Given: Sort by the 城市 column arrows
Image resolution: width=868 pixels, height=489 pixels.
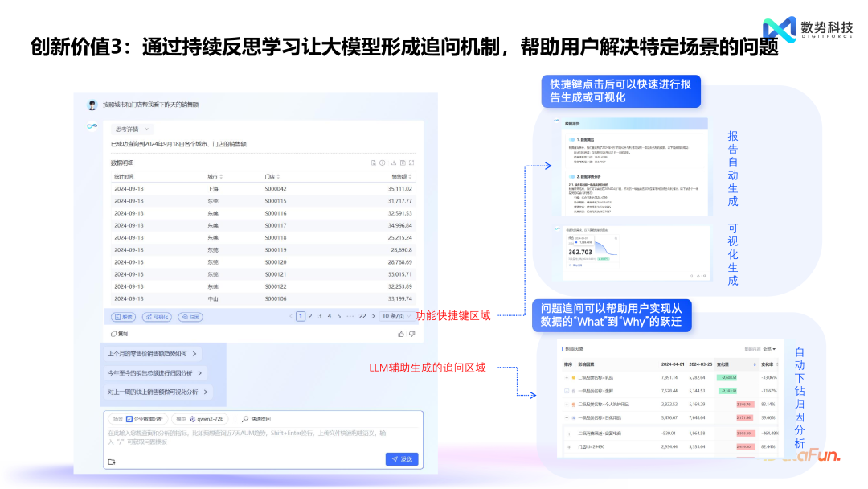Looking at the screenshot, I should point(221,177).
